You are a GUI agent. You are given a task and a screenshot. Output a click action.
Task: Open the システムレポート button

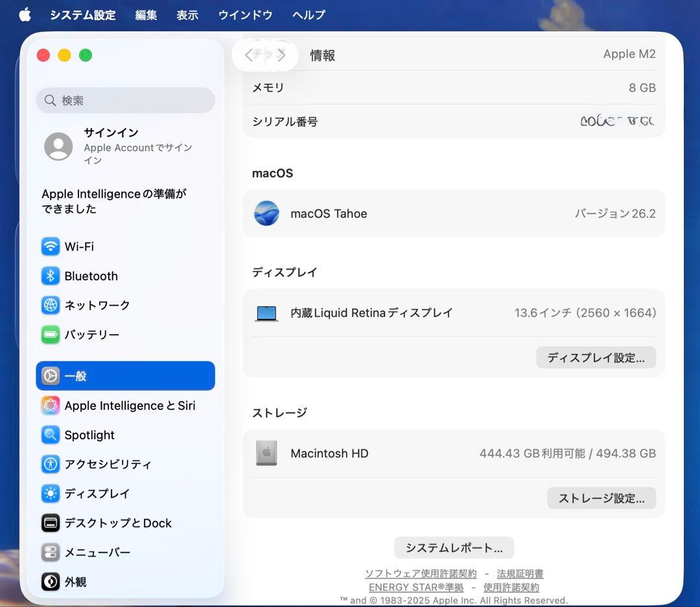[454, 547]
